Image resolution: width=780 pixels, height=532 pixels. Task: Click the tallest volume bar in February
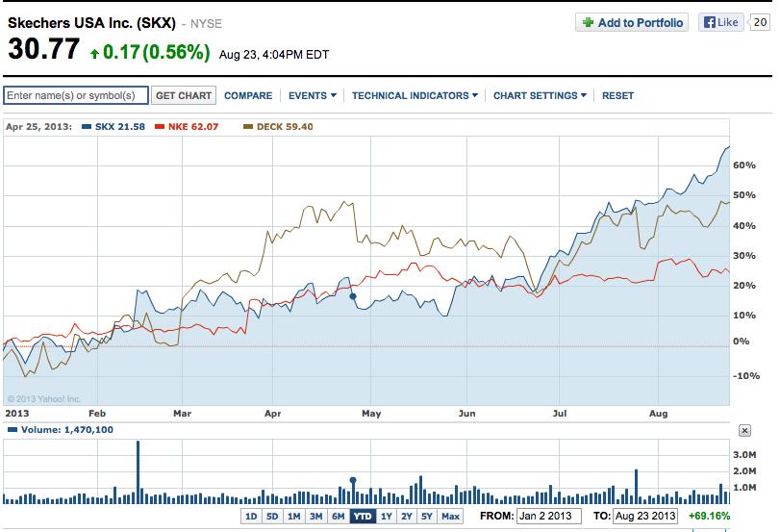coord(138,471)
